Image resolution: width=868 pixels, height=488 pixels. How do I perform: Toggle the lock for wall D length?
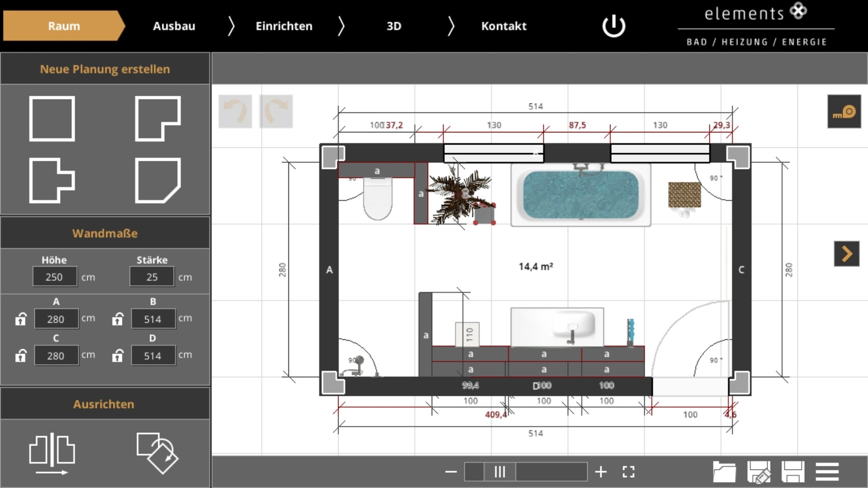click(x=118, y=355)
